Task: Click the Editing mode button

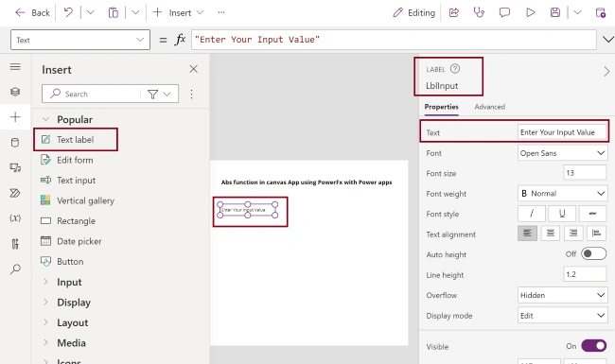Action: tap(413, 13)
